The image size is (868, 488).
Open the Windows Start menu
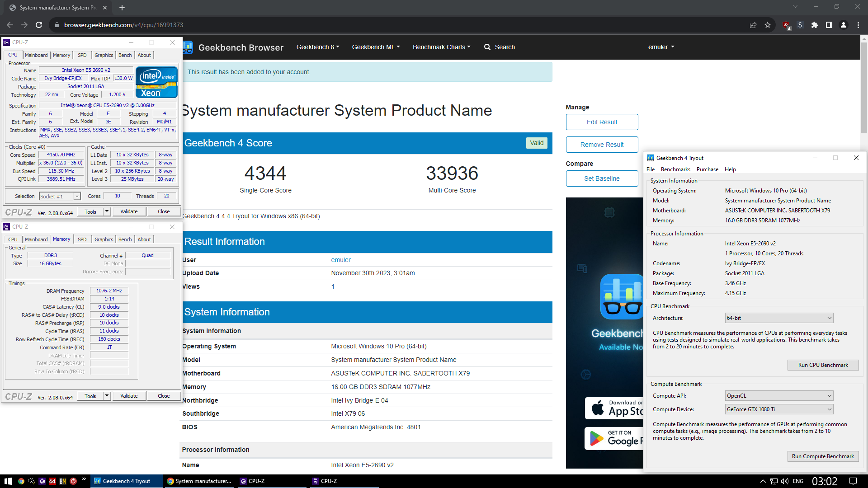point(8,481)
